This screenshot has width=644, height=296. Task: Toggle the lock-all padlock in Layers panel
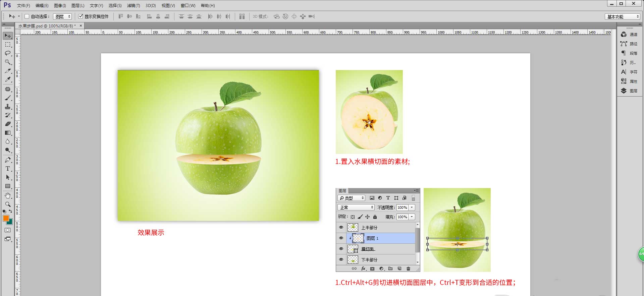375,217
